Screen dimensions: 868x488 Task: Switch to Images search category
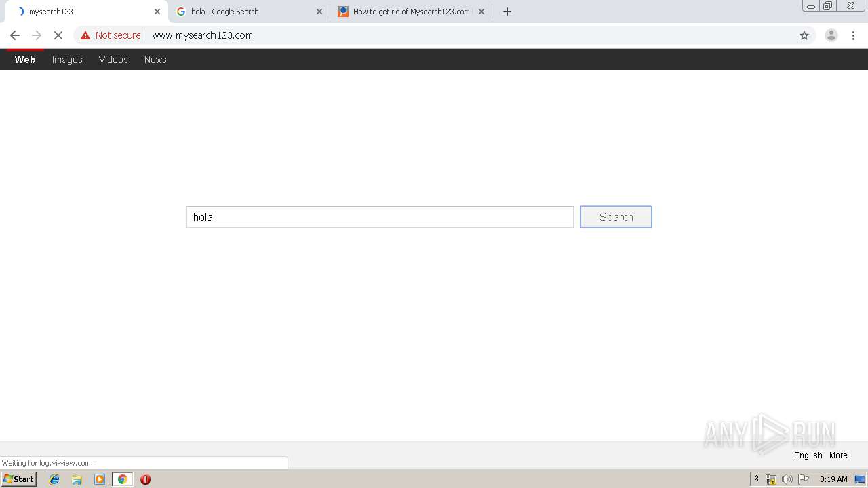click(67, 60)
